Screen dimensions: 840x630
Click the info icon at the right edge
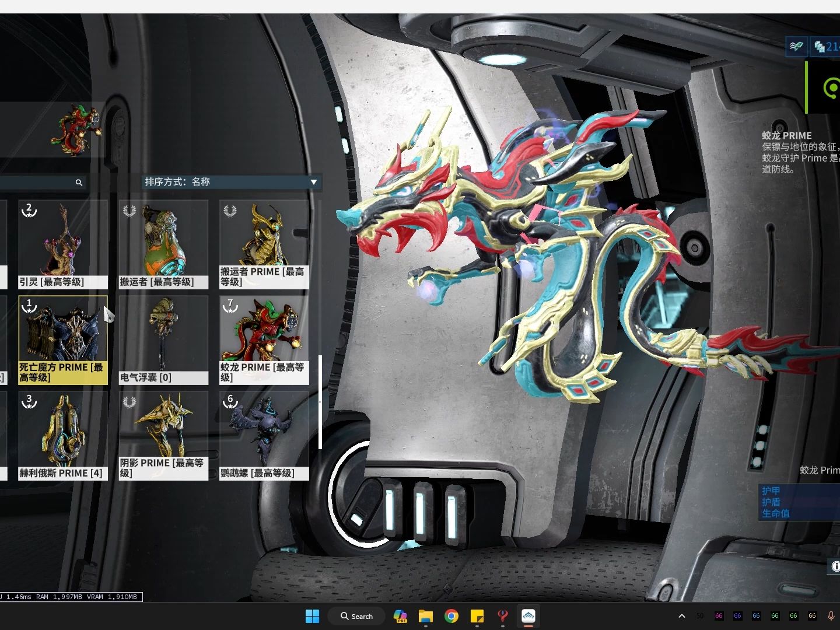click(835, 566)
